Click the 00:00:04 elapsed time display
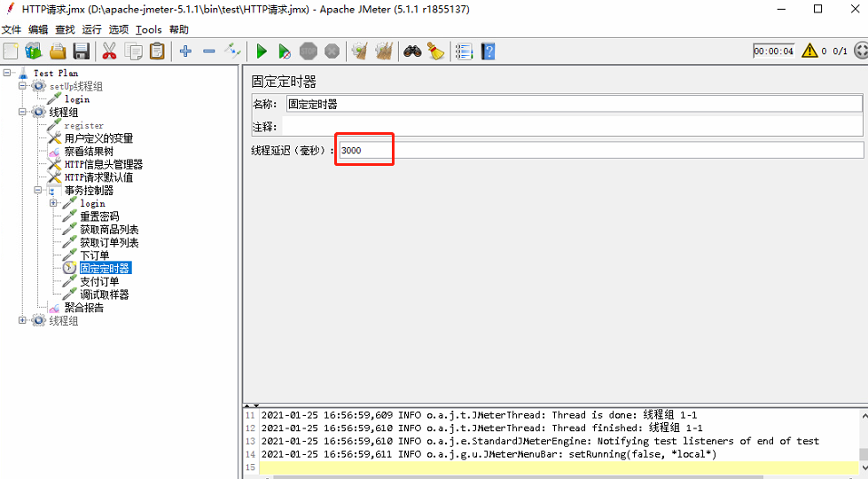This screenshot has height=479, width=868. (773, 51)
